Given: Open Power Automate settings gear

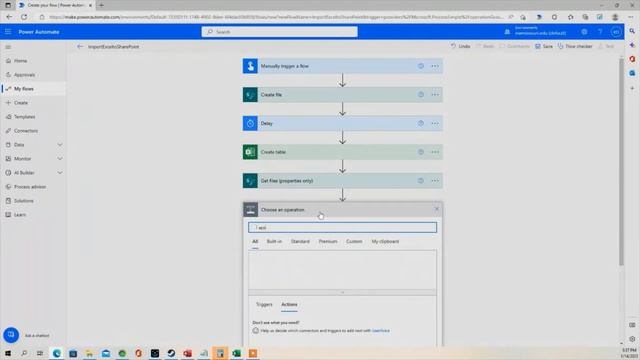Looking at the screenshot, I should (584, 32).
